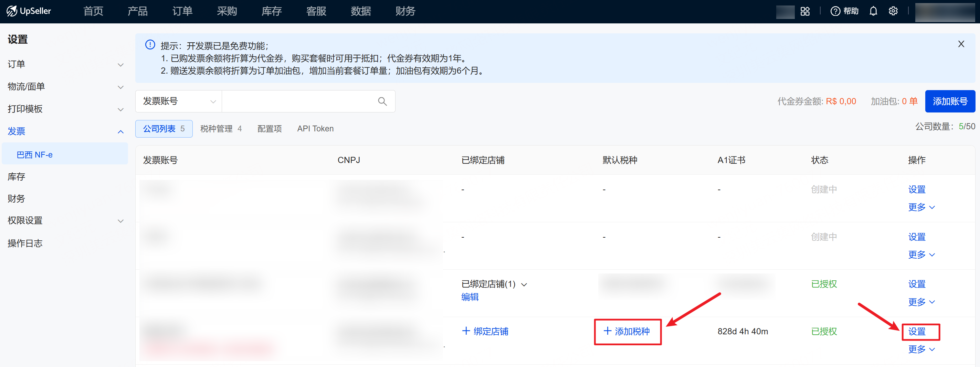Click the plus 添加税种 button
Image resolution: width=980 pixels, height=367 pixels.
(x=627, y=331)
